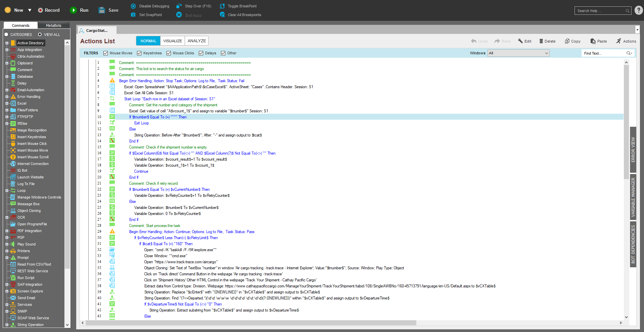Screen dimensions: 644x332
Task: Click the Edit pencil icon
Action: pyautogui.click(x=520, y=41)
